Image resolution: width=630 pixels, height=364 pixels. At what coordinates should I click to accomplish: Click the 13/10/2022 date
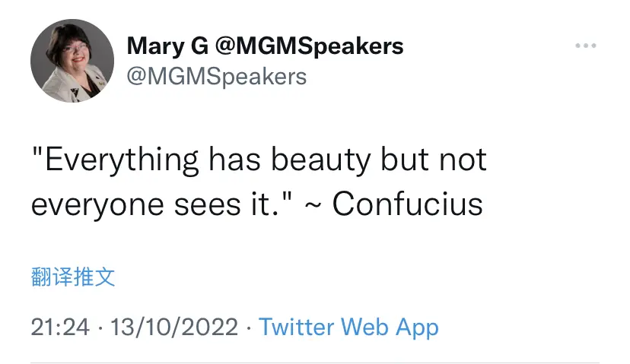tap(174, 328)
